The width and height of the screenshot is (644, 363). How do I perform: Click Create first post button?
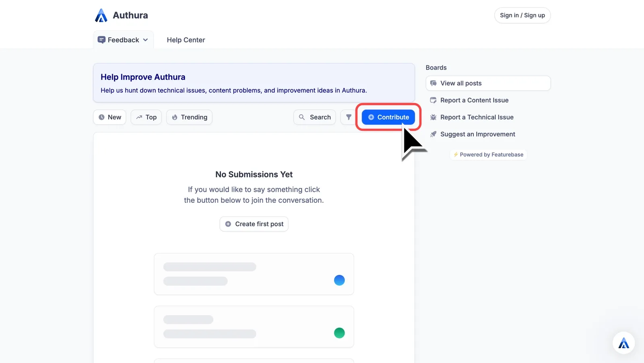254,224
